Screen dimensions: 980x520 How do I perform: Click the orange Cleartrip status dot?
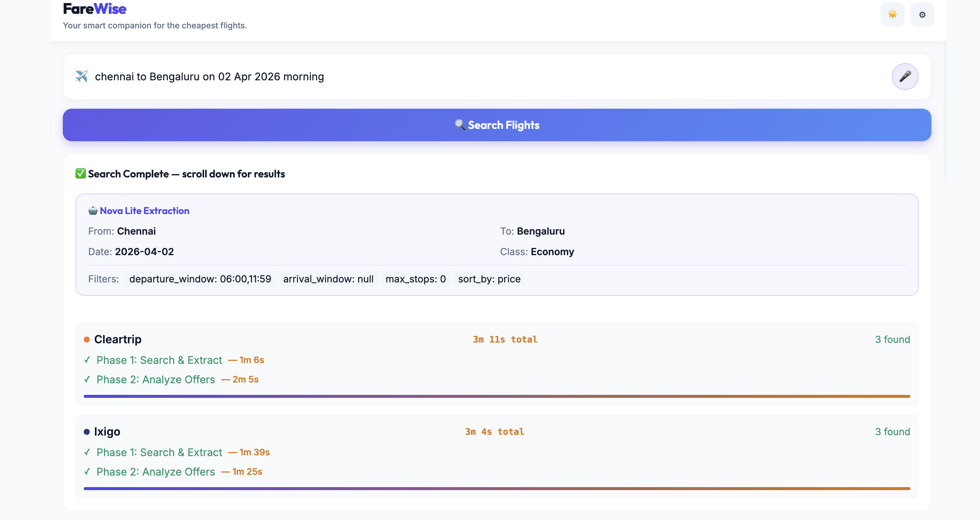tap(87, 340)
